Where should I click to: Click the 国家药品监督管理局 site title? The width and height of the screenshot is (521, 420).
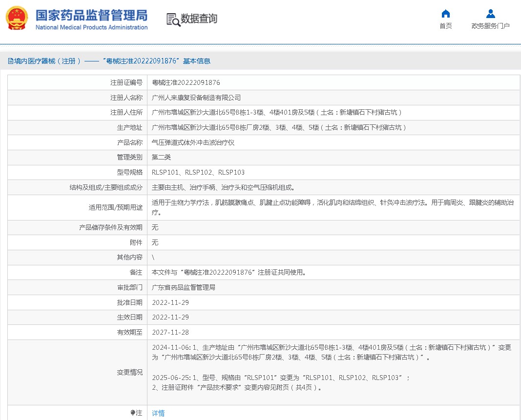point(91,15)
